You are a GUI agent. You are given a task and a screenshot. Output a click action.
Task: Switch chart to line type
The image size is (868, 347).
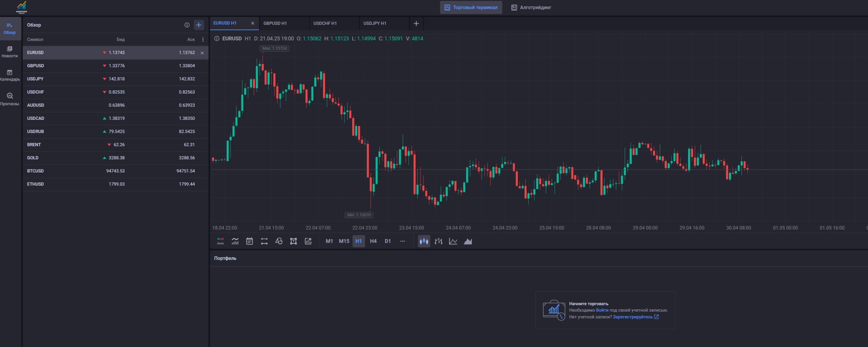pos(453,241)
